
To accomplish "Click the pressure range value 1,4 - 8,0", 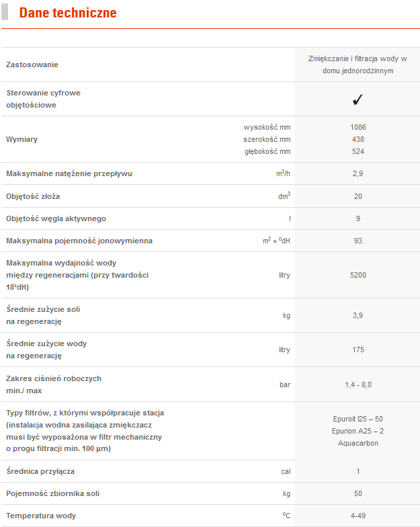I will [x=358, y=384].
